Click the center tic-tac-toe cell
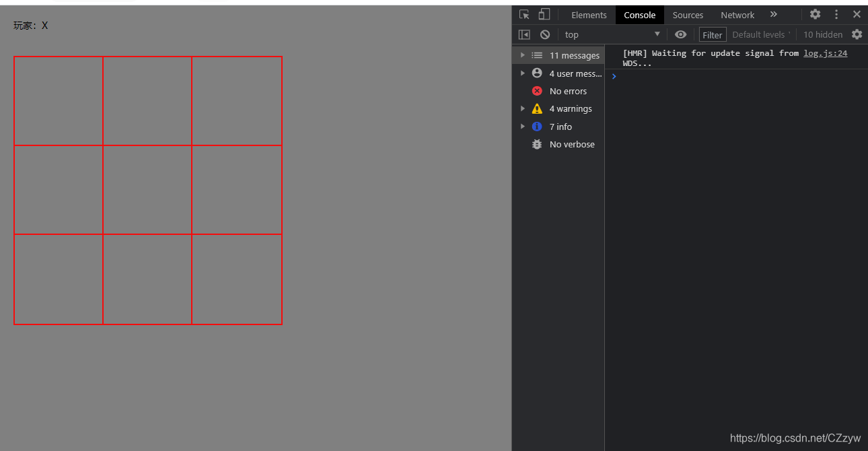 coord(147,190)
